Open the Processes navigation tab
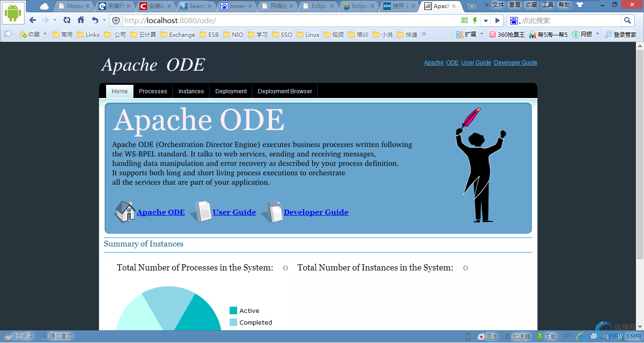644x343 pixels. pos(153,91)
